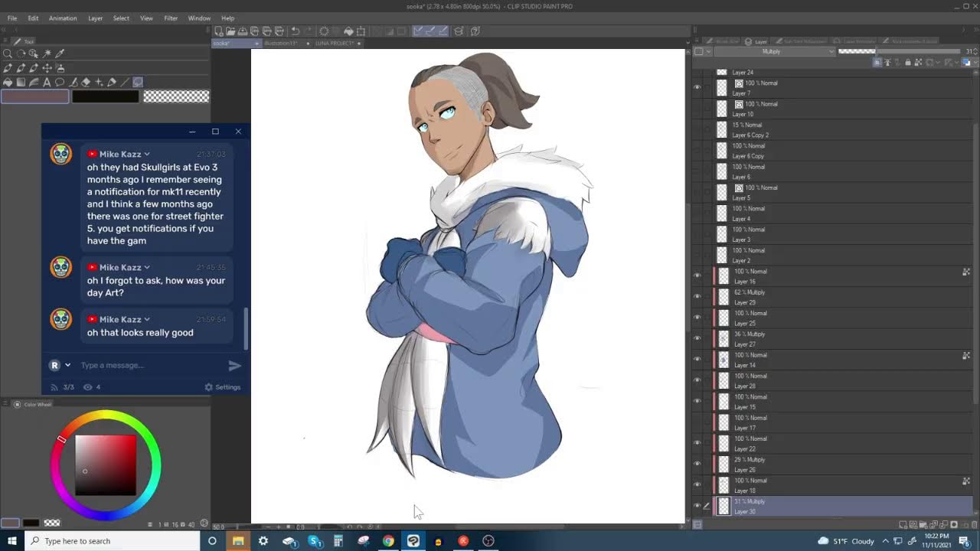This screenshot has height=551, width=980.
Task: Open the notification center icon
Action: point(964,541)
